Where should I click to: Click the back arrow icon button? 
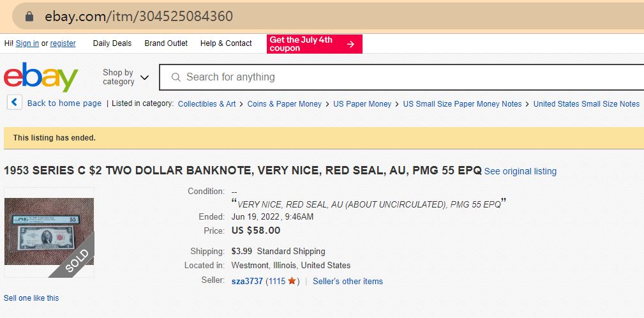(15, 103)
